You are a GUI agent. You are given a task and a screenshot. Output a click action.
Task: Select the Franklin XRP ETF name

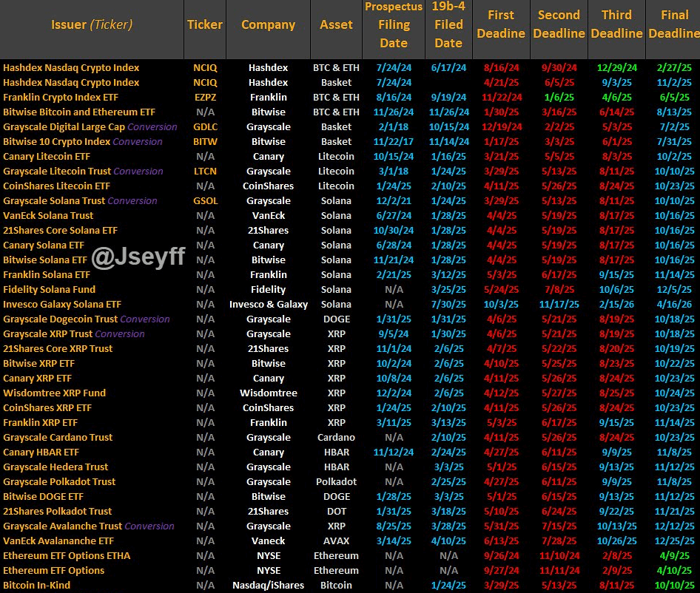40,422
